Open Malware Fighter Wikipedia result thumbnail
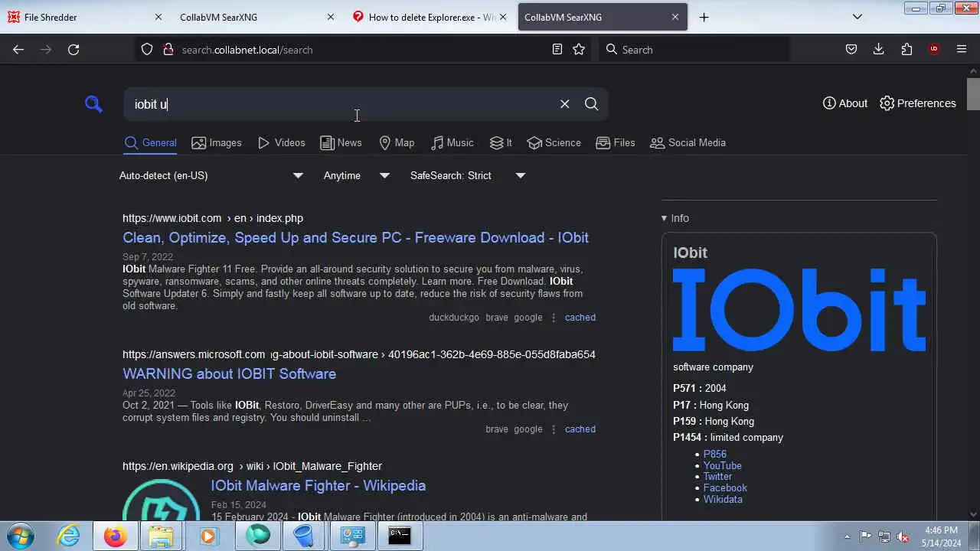The height and width of the screenshot is (551, 980). click(x=161, y=499)
